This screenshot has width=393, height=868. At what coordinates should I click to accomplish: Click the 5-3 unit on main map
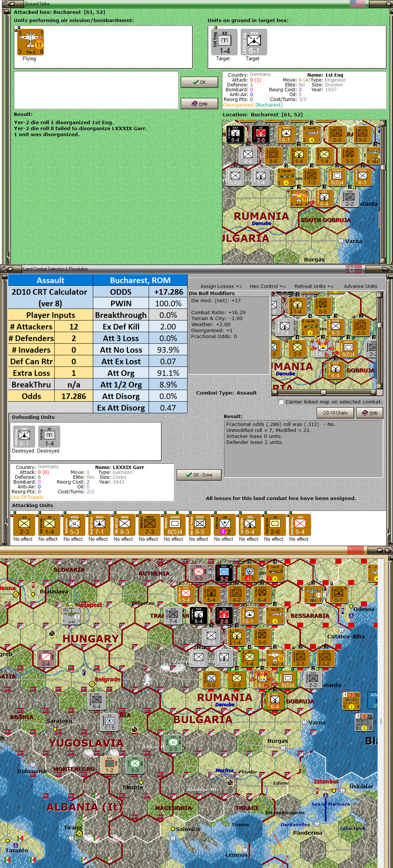pos(211,679)
